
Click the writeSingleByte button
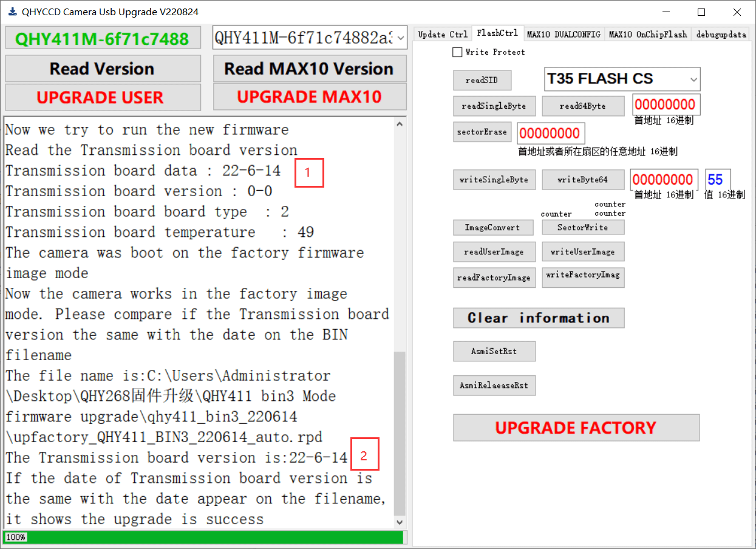pos(494,180)
